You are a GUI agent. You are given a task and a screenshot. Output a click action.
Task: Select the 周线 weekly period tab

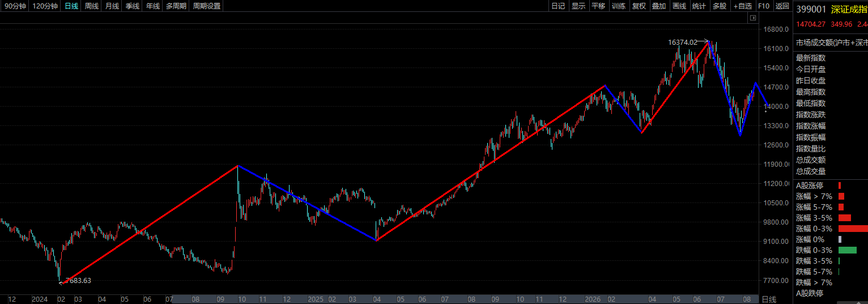[92, 6]
